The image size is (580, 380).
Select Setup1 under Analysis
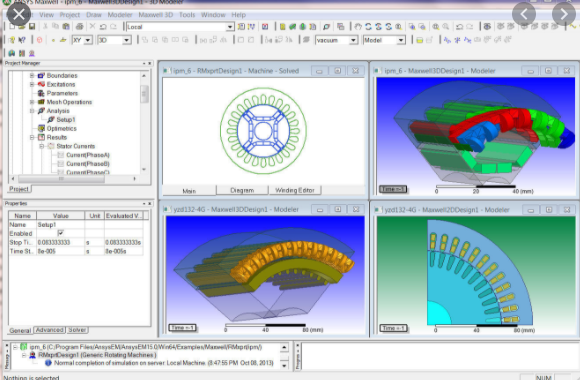[66, 120]
